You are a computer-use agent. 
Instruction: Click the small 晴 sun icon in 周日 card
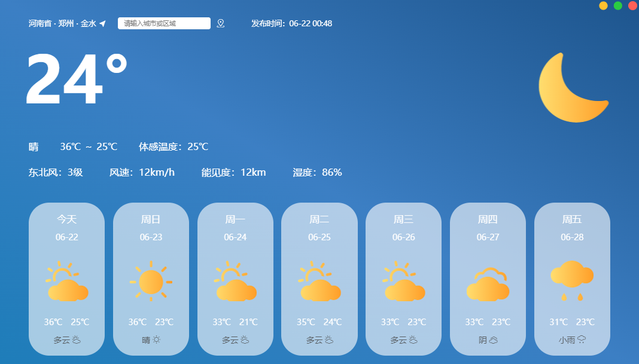(x=157, y=339)
